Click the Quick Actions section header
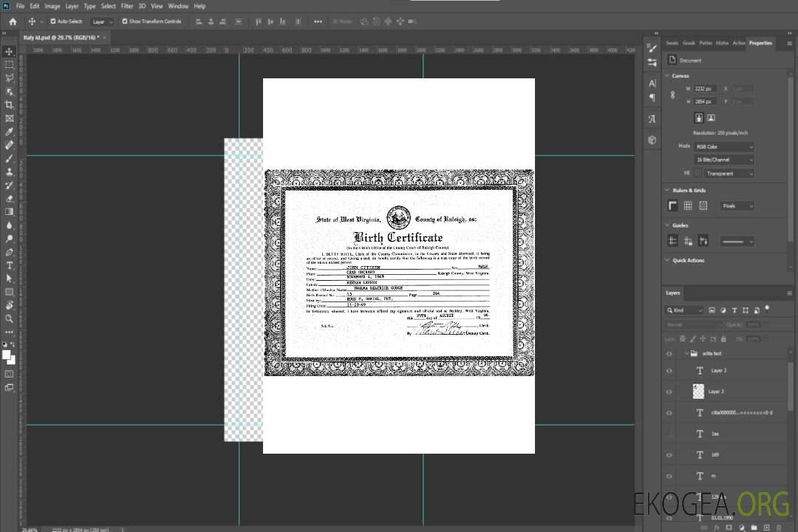This screenshot has height=532, width=798. click(x=688, y=260)
